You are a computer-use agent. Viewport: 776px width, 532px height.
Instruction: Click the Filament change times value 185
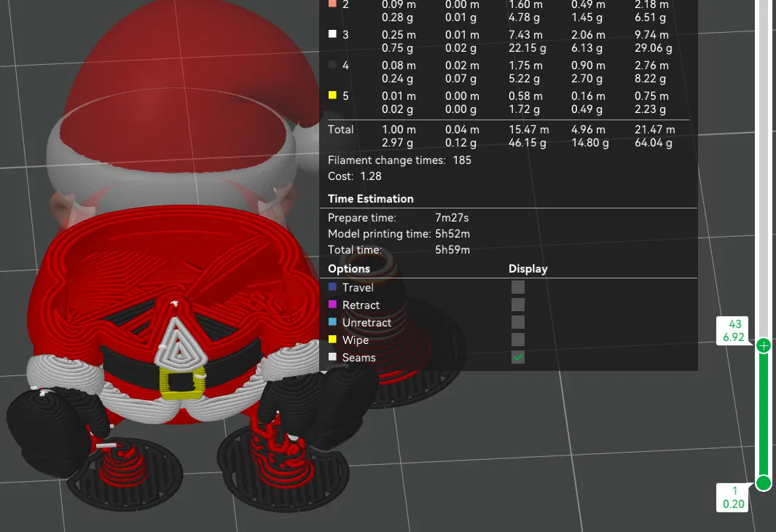coord(462,160)
